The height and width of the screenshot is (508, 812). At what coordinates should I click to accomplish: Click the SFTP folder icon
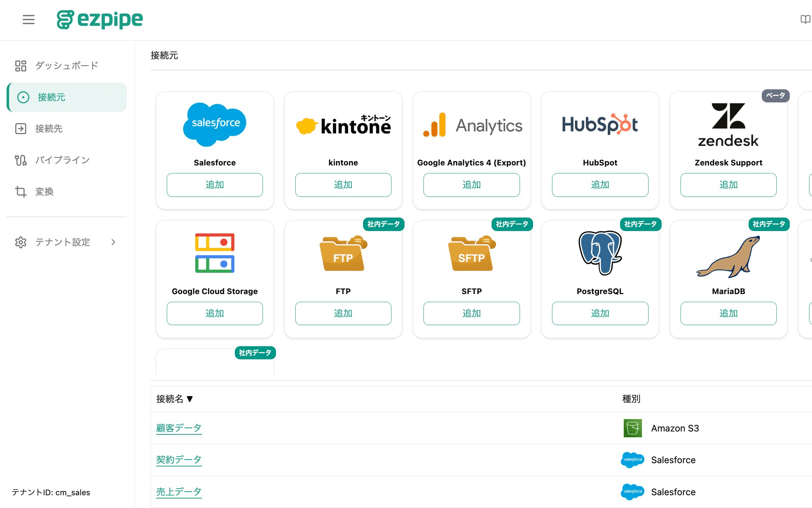coord(472,253)
